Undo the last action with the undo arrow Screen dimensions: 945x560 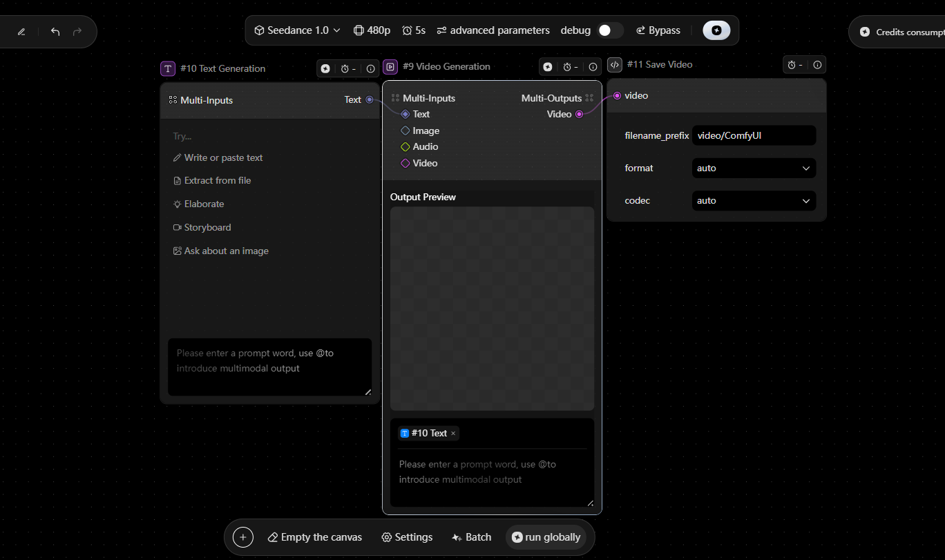[x=55, y=32]
